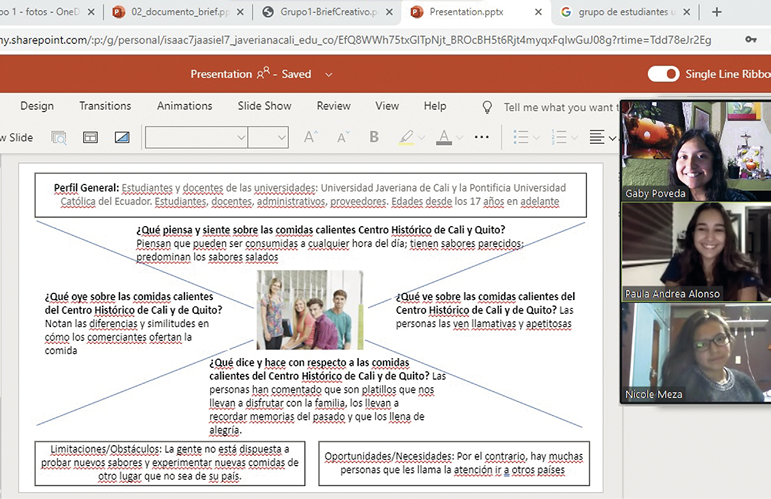This screenshot has width=771, height=499.
Task: Toggle the Single Line Ribbon switch
Action: pyautogui.click(x=663, y=74)
